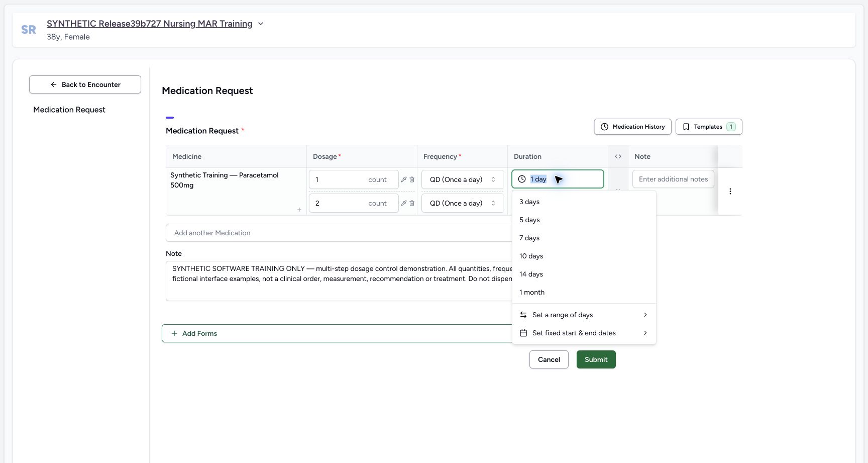The image size is (868, 463).
Task: Click the range arrows icon beside Set a range of days
Action: [x=523, y=315]
